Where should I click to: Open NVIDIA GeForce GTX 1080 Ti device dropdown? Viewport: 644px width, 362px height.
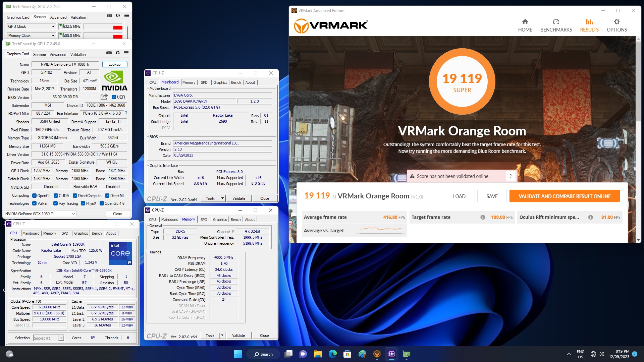tap(40, 214)
